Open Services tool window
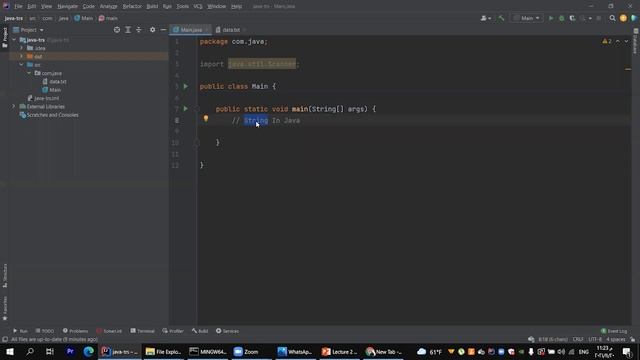 tap(227, 331)
